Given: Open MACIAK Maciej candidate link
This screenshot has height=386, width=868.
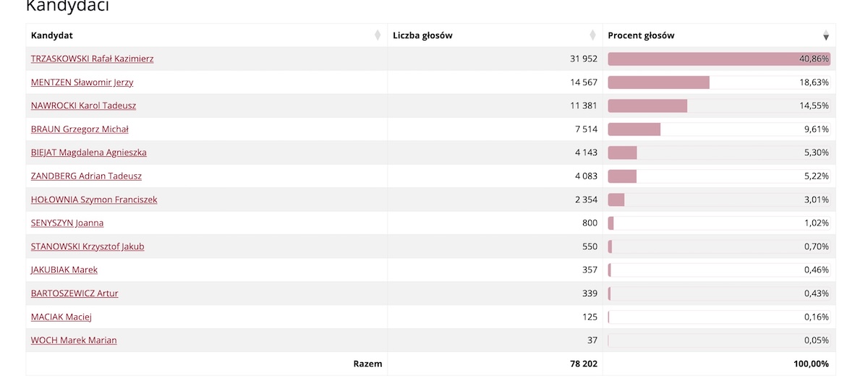Looking at the screenshot, I should click(61, 317).
